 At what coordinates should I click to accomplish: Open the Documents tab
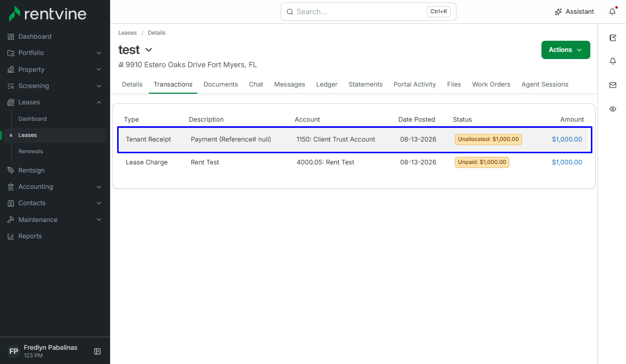click(221, 85)
